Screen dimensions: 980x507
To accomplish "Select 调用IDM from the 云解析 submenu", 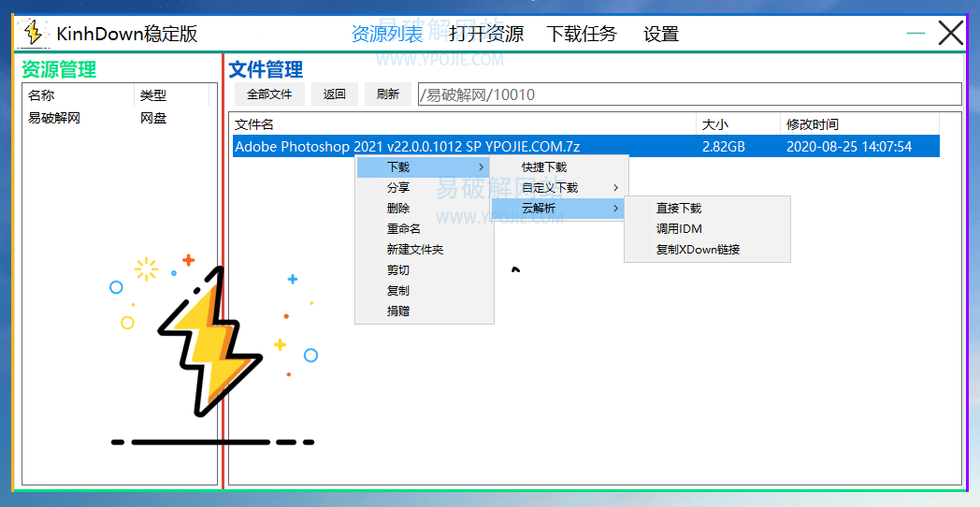I will (707, 229).
